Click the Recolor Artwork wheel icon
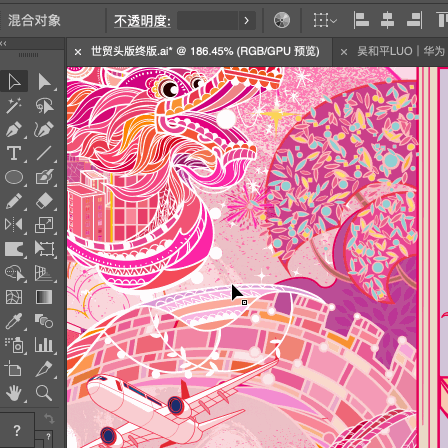Image resolution: width=448 pixels, height=448 pixels. (x=282, y=20)
